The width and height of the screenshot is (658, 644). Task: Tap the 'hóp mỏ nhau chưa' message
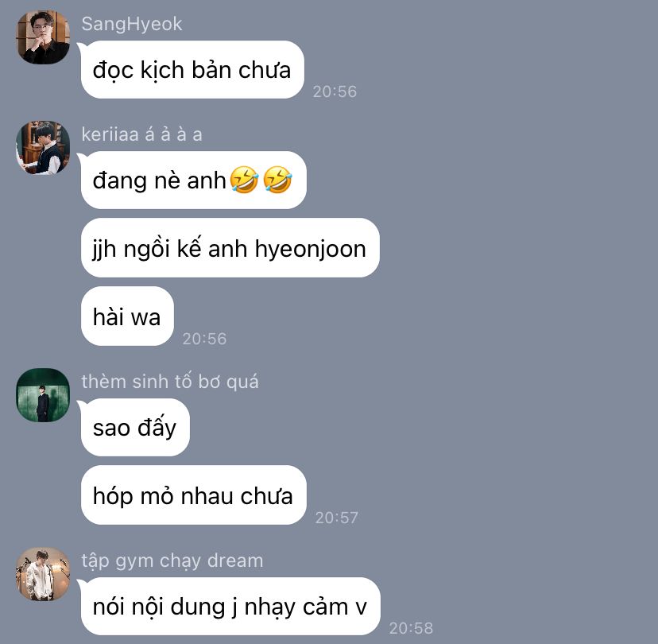click(x=193, y=495)
